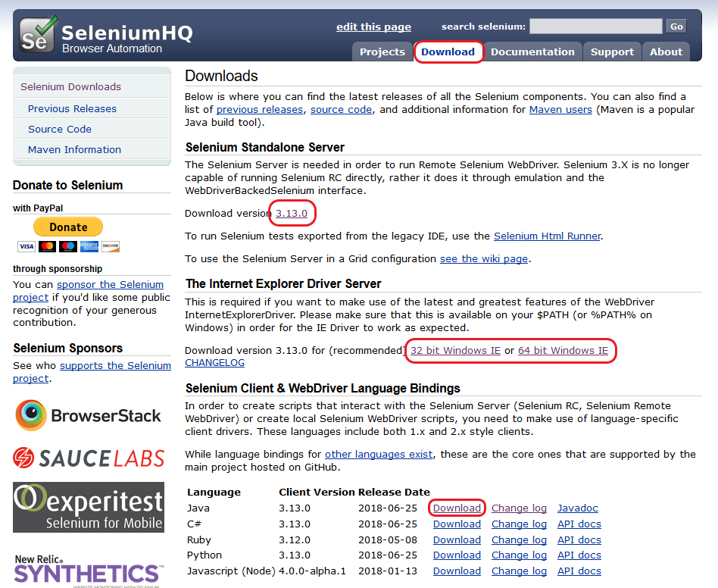The image size is (718, 588).
Task: Click the Selenium Standalone Server heading
Action: (264, 148)
